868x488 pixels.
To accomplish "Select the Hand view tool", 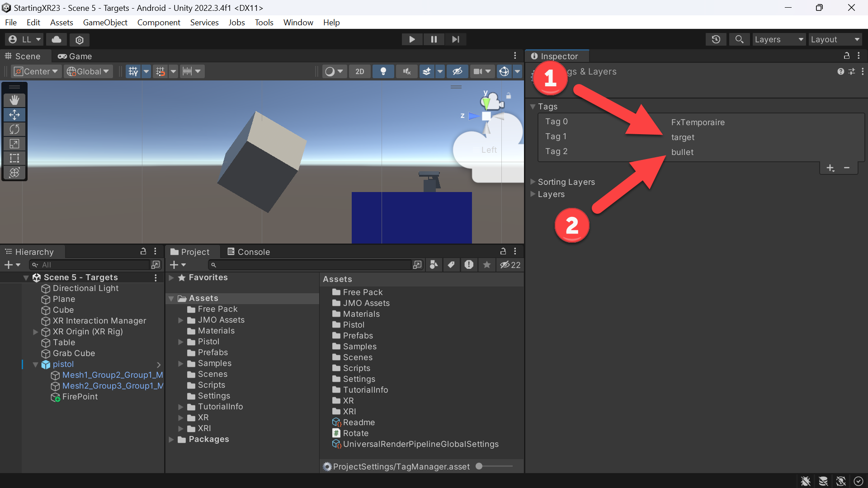I will click(x=14, y=100).
